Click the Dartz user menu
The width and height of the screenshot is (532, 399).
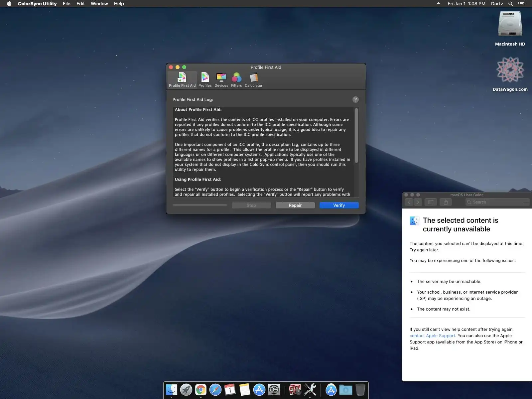(x=497, y=4)
